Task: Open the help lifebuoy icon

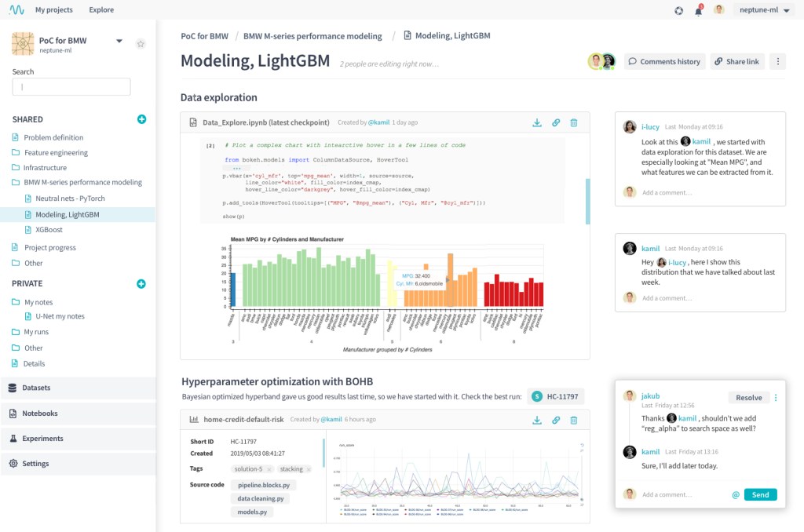Action: click(x=678, y=10)
